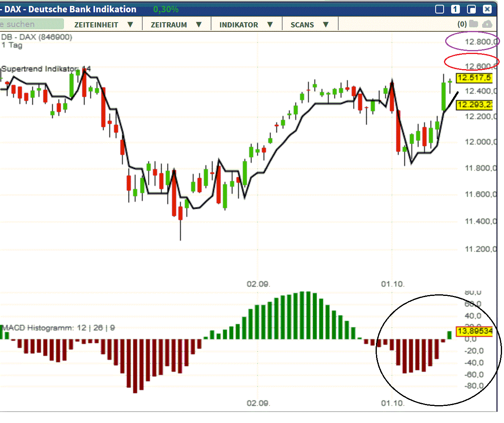This screenshot has height=423, width=504.
Task: Click the Supertrend Indikator label
Action: point(46,69)
